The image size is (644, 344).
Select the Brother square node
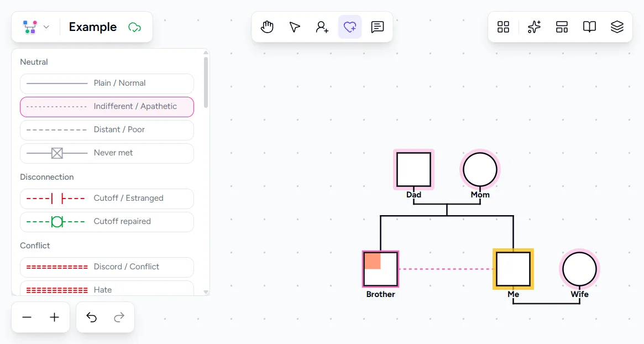point(380,269)
